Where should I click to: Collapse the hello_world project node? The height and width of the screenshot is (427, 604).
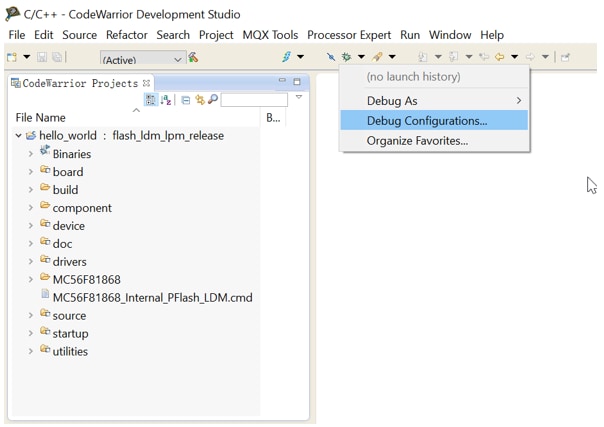pos(18,136)
